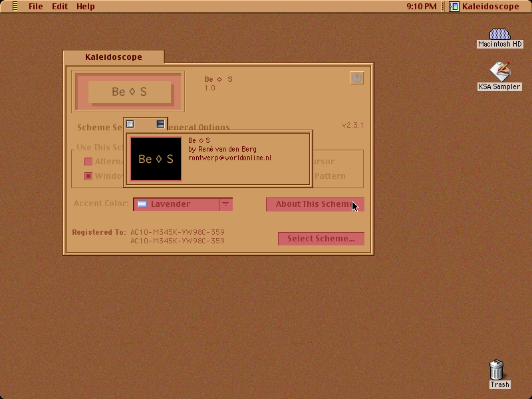Viewport: 532px width, 399px height.
Task: Click the Kaleidoscope window title tab
Action: (114, 57)
